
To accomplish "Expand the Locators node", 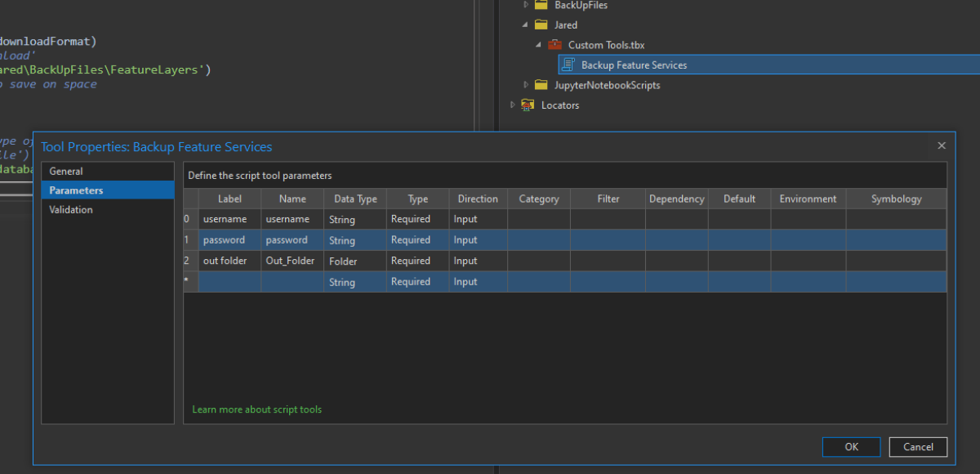I will coord(512,105).
